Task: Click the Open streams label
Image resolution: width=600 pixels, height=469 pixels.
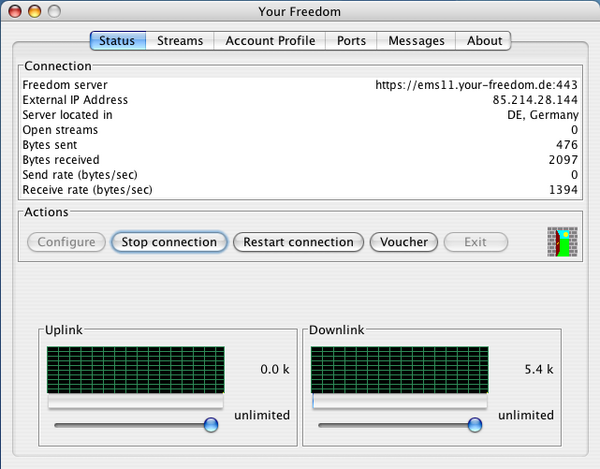Action: 60,130
